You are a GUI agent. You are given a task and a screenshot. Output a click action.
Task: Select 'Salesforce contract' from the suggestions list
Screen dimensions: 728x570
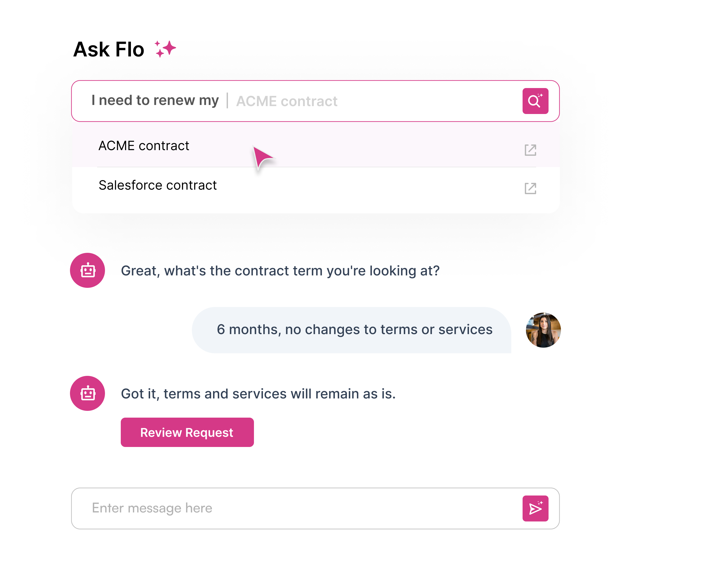(157, 185)
